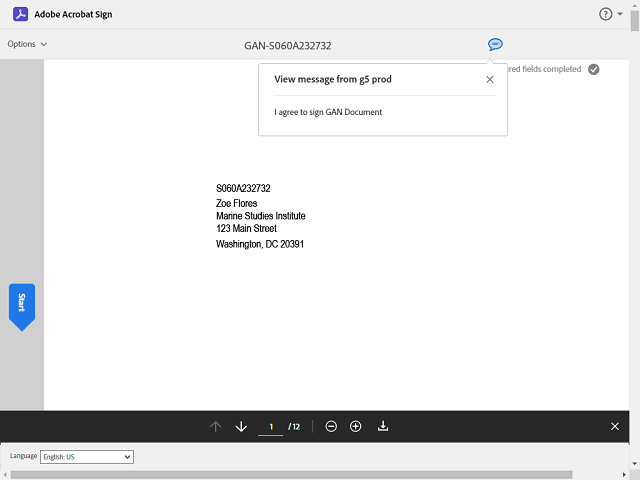The height and width of the screenshot is (480, 640).
Task: Click 'Marine Studies Institute' text line
Action: 261,216
